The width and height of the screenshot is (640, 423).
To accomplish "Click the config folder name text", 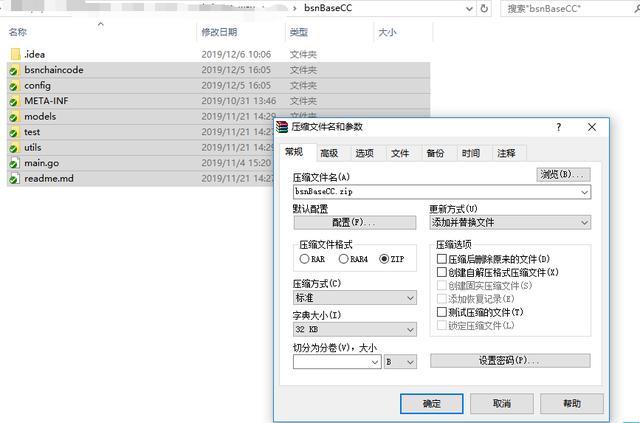I will coord(38,85).
